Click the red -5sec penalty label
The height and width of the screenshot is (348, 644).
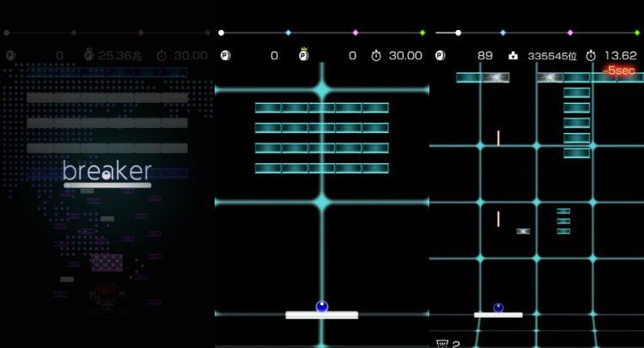pyautogui.click(x=618, y=70)
